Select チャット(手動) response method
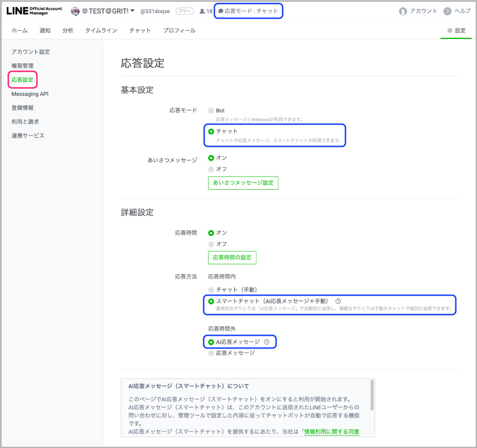Image resolution: width=477 pixels, height=448 pixels. (211, 290)
